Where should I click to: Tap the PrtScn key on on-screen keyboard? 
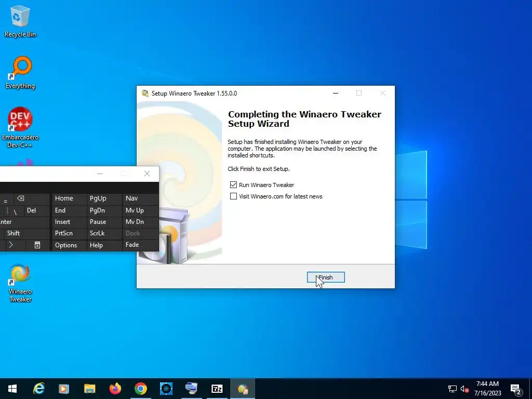point(69,233)
